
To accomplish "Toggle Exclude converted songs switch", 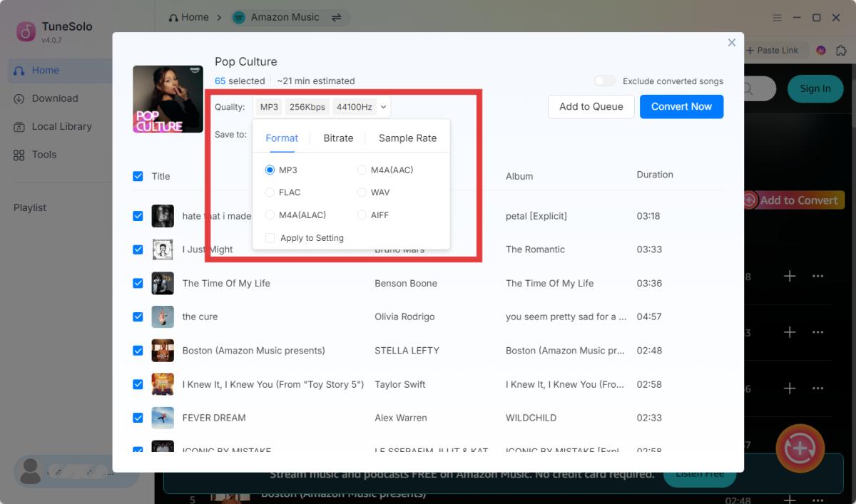I will pos(604,81).
